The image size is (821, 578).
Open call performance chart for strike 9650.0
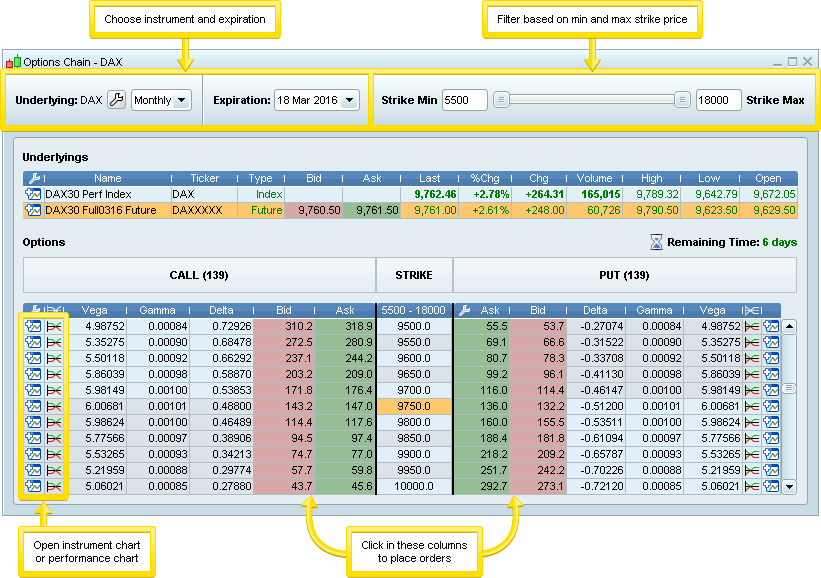[x=54, y=374]
